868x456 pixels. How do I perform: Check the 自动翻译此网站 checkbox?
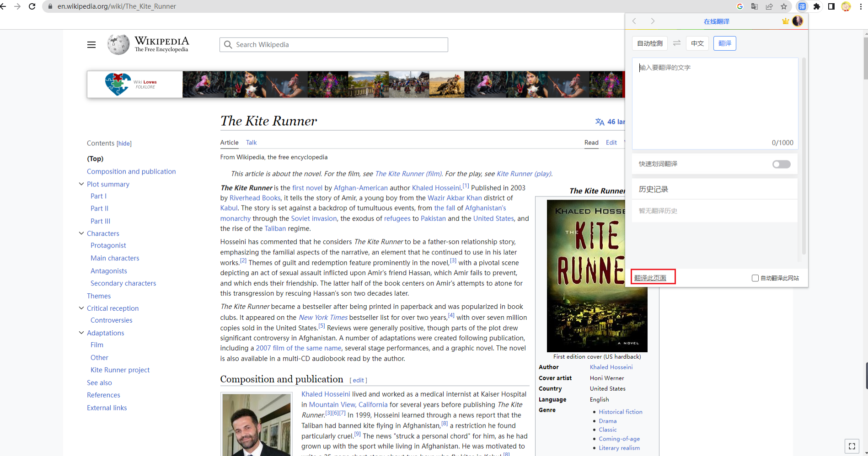click(x=755, y=278)
